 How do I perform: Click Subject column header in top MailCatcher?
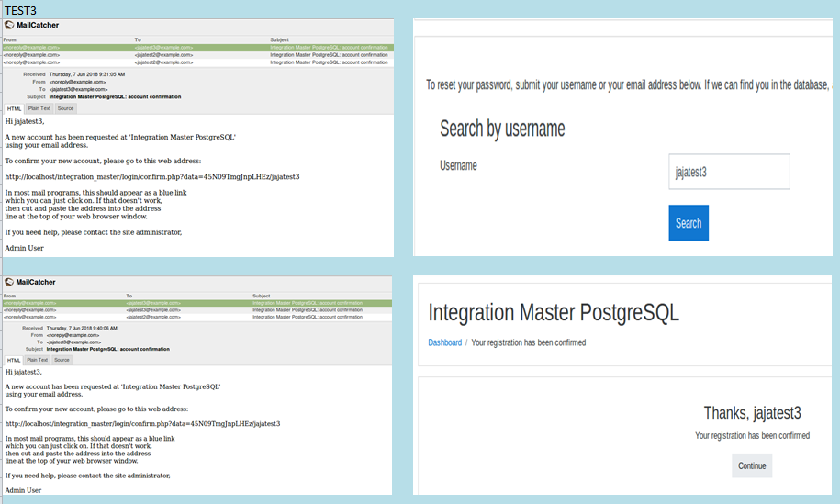coord(279,39)
